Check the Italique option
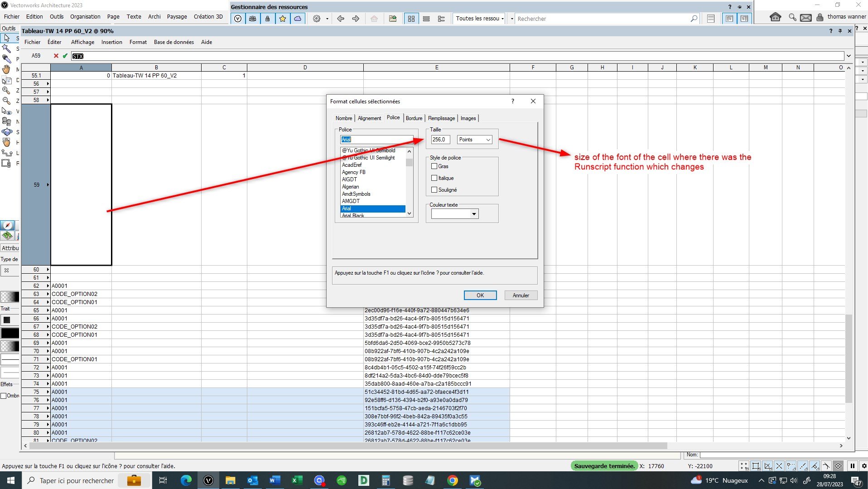868x489 pixels. click(434, 178)
